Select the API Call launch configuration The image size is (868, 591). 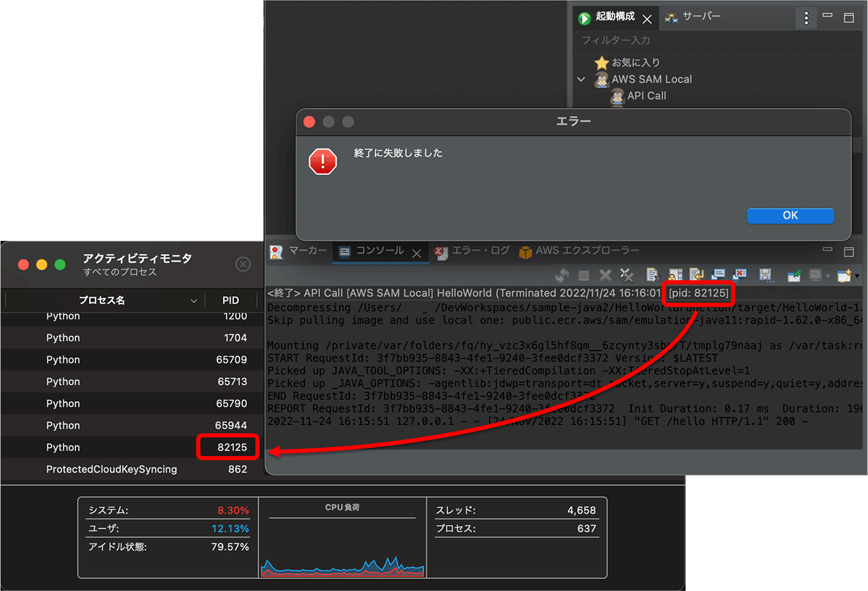(x=646, y=96)
